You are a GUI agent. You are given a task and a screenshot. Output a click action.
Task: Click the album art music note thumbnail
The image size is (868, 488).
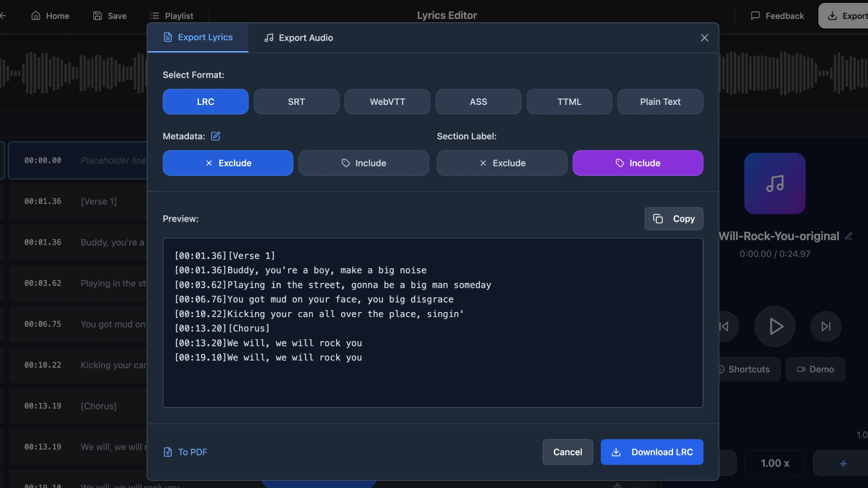coord(774,184)
